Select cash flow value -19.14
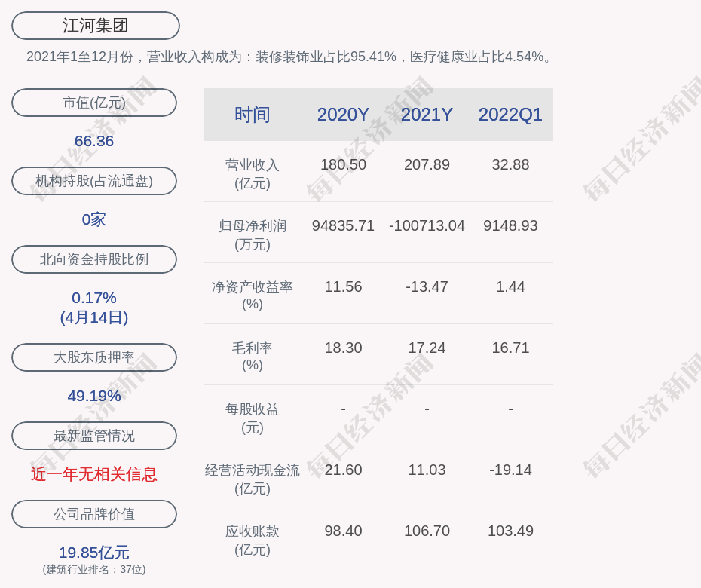The width and height of the screenshot is (701, 588). coord(510,470)
